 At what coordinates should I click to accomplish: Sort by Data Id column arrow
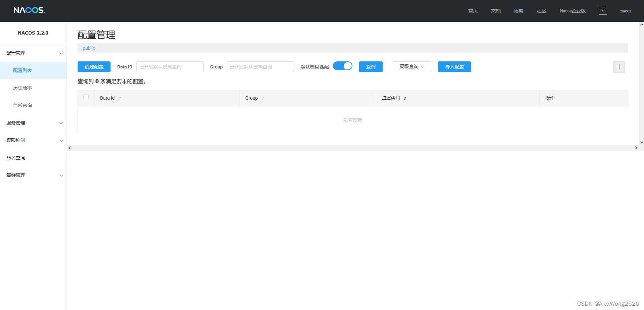click(x=119, y=98)
